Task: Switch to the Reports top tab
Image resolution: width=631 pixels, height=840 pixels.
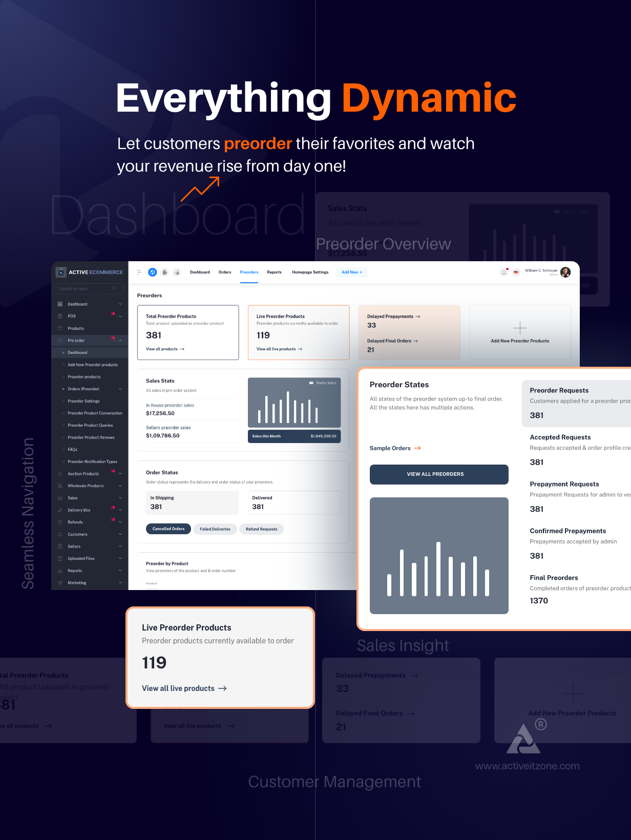Action: click(x=274, y=272)
